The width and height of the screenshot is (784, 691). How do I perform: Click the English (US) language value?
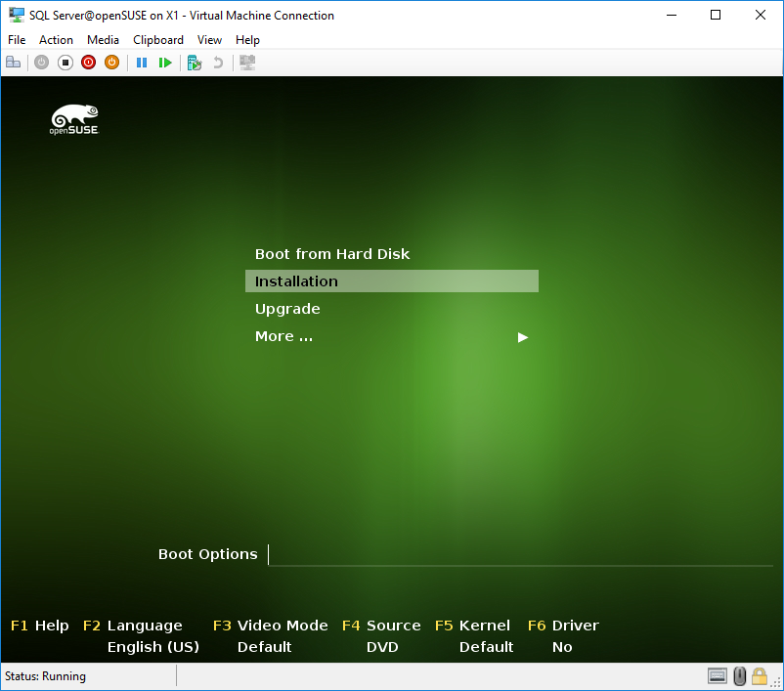point(153,647)
